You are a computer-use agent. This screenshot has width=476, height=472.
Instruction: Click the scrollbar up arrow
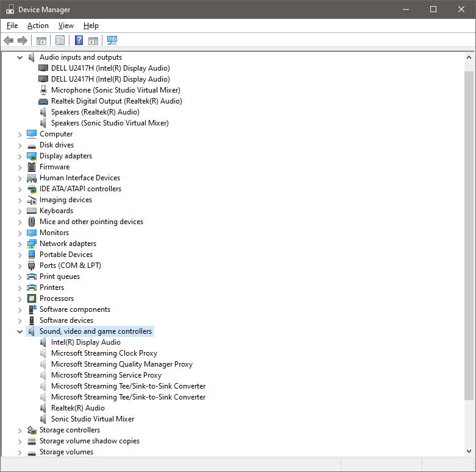pyautogui.click(x=469, y=57)
